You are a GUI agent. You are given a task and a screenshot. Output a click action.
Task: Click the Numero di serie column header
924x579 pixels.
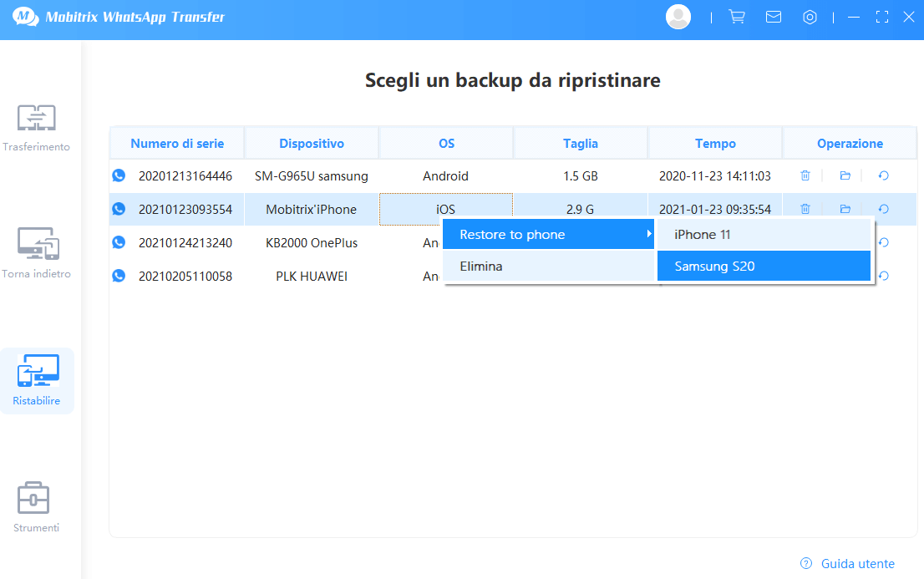[x=177, y=143]
